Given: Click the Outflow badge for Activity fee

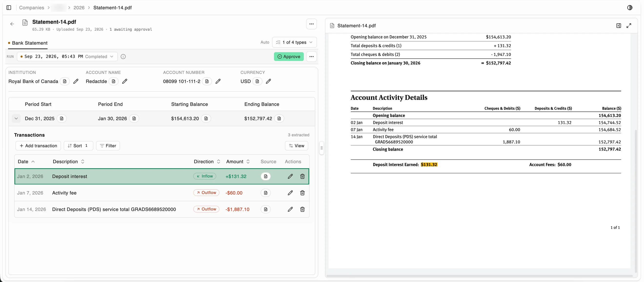Looking at the screenshot, I should 206,193.
